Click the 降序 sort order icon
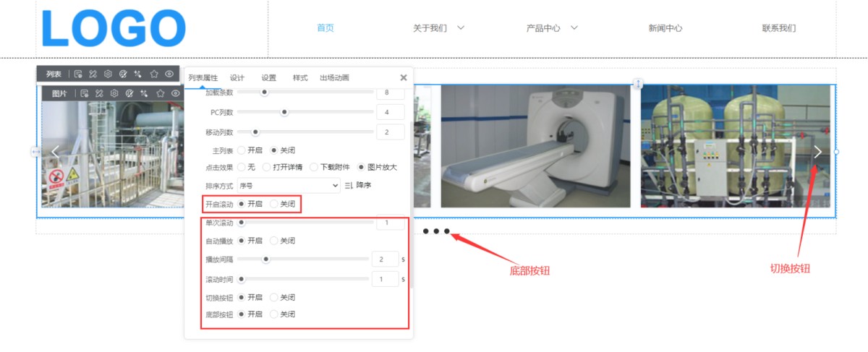868x352 pixels. (349, 186)
